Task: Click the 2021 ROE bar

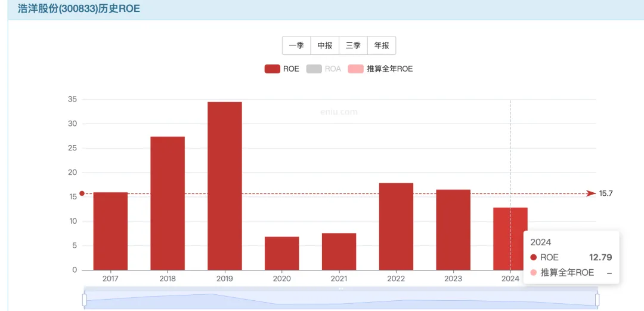Action: (339, 252)
